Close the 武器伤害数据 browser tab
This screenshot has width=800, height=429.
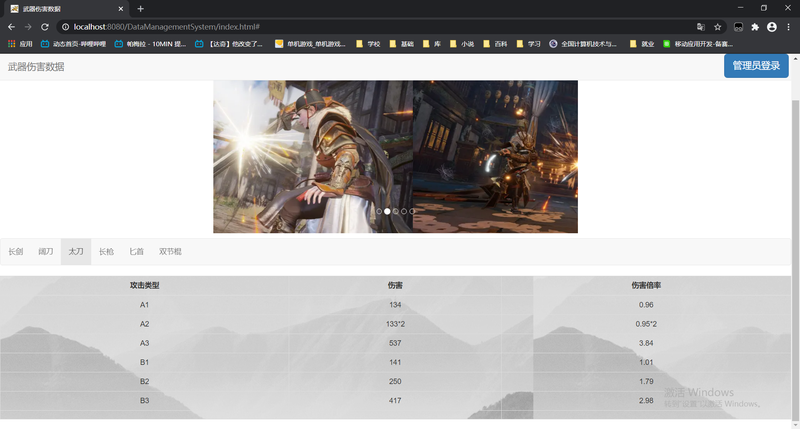coord(120,9)
